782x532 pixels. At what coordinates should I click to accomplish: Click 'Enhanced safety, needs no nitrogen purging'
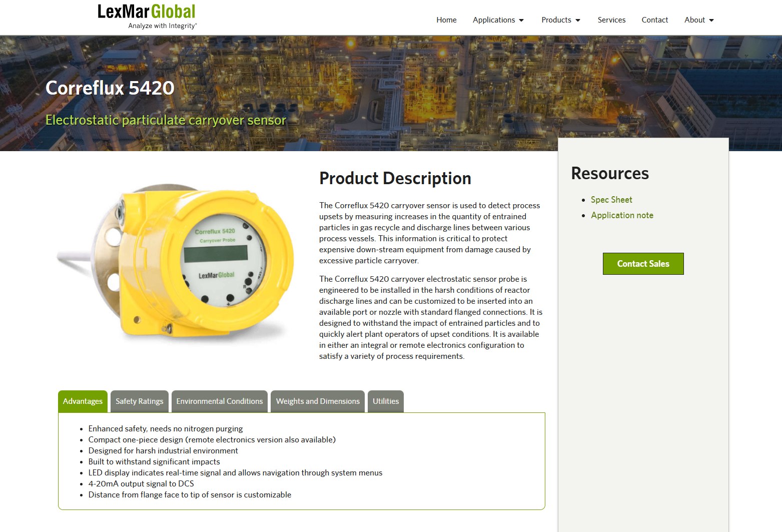166,429
